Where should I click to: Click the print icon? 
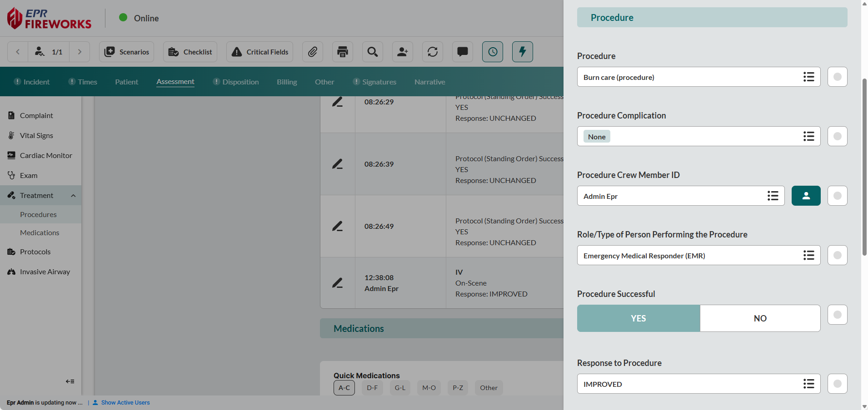click(x=342, y=52)
